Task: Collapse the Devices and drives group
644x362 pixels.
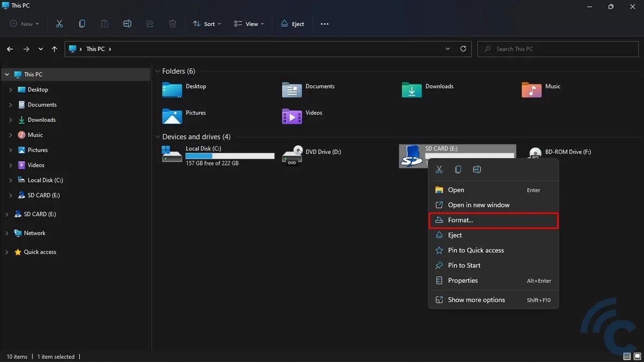Action: pyautogui.click(x=158, y=136)
